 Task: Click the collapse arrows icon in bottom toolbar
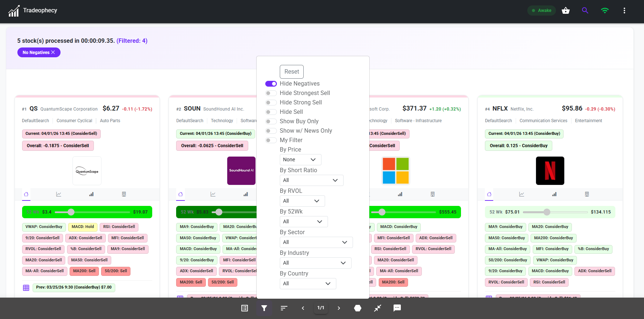(378, 308)
